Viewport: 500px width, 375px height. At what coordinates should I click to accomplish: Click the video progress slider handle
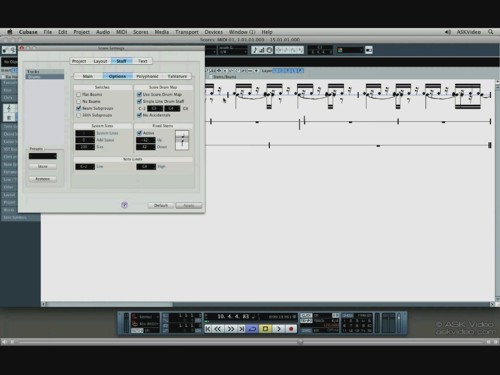coord(300,342)
